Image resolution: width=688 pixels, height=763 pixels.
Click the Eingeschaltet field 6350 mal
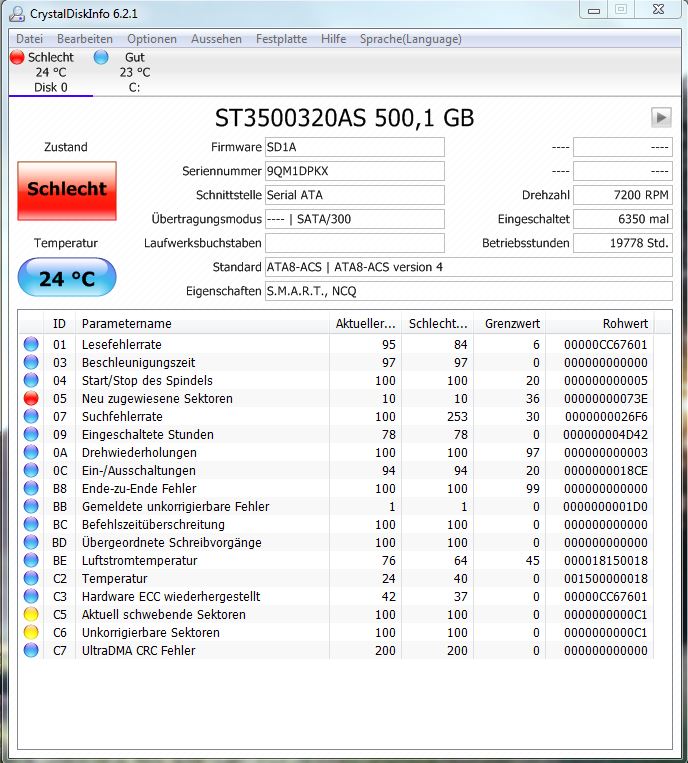tap(623, 218)
